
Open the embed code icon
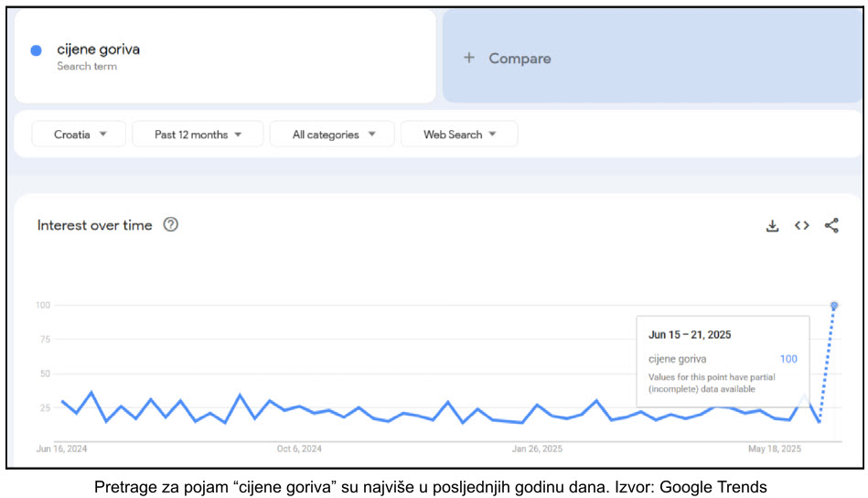click(801, 226)
